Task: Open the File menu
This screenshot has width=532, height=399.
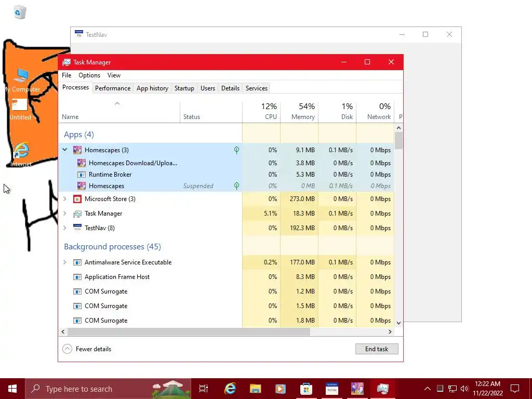Action: [66, 75]
